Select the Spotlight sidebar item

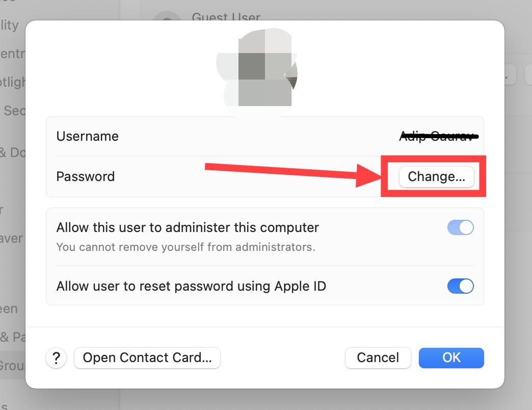12,82
